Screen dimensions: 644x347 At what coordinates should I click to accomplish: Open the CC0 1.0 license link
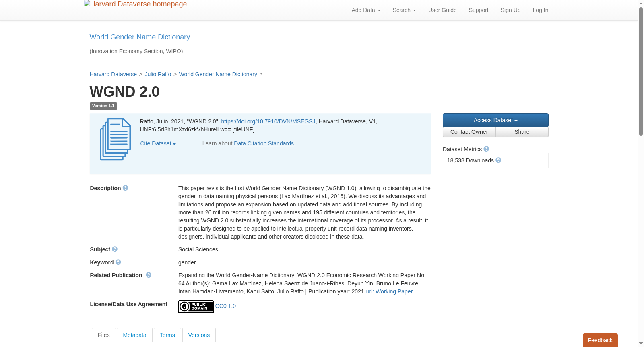point(225,306)
